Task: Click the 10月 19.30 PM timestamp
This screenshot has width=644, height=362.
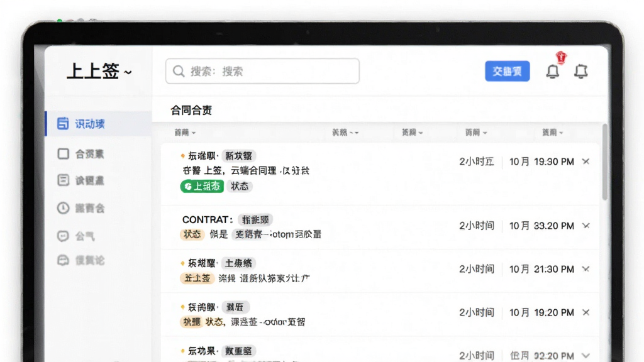Action: tap(541, 162)
